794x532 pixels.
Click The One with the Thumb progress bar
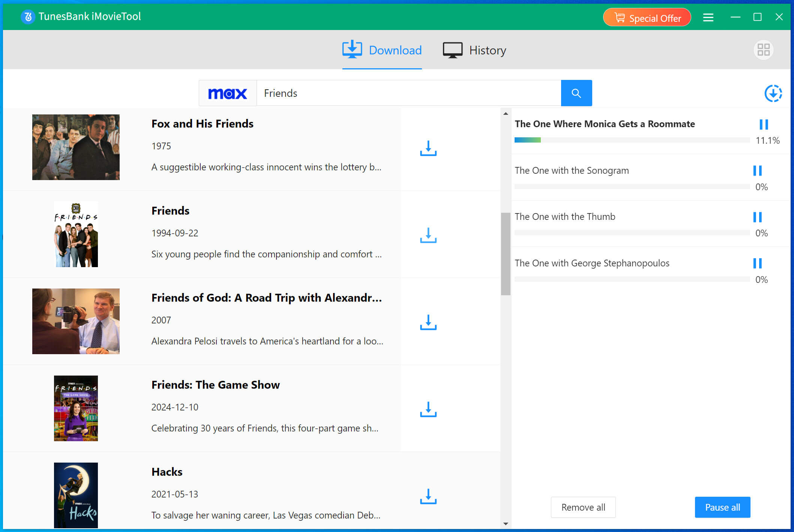point(632,233)
